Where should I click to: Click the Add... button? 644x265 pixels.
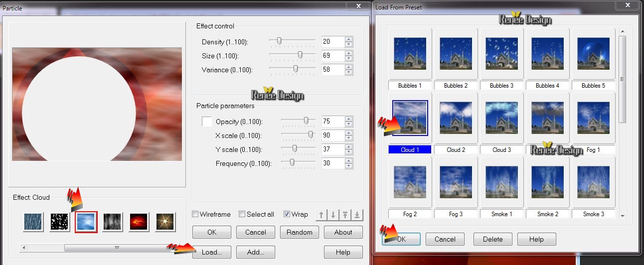pyautogui.click(x=256, y=252)
